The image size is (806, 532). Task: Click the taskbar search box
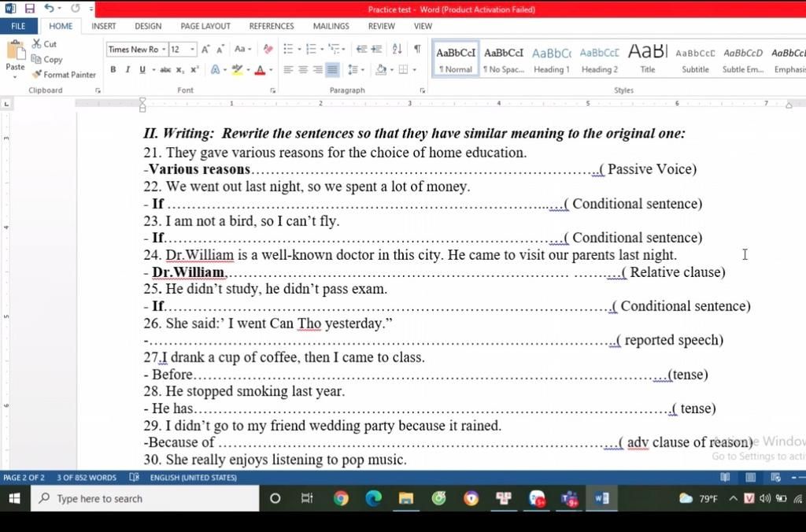tap(145, 498)
